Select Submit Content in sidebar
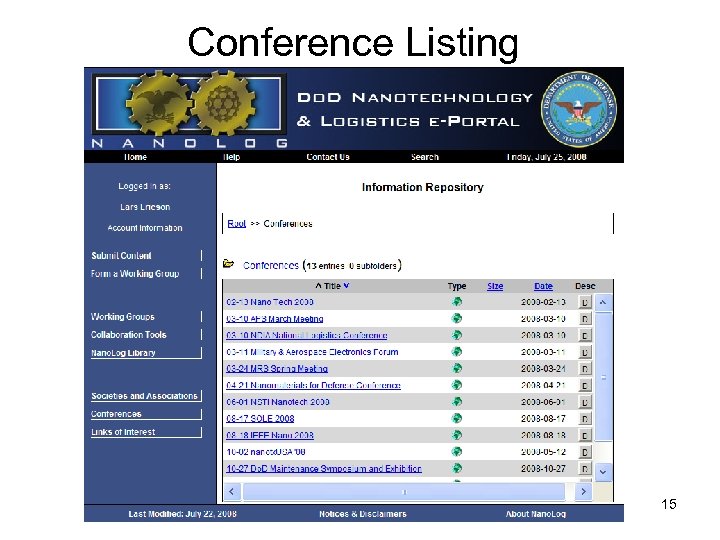Viewport: 720px width, 540px height. pyautogui.click(x=121, y=256)
